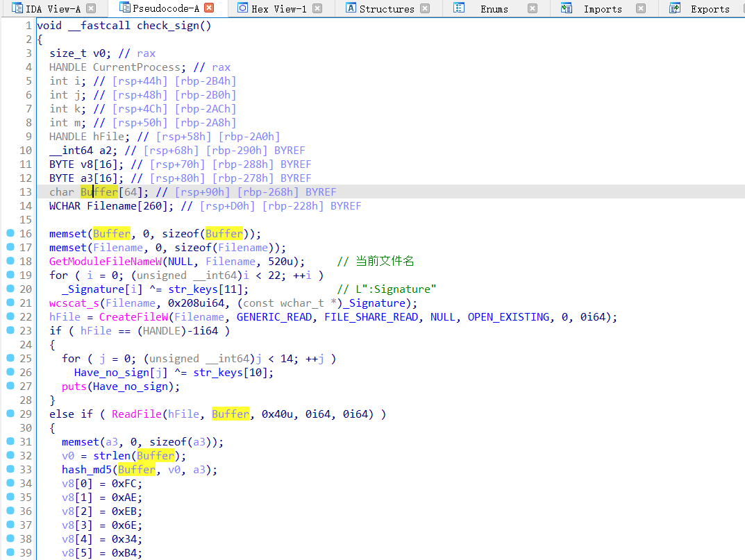Click HANDLE CurrentProcess declaration

(117, 67)
